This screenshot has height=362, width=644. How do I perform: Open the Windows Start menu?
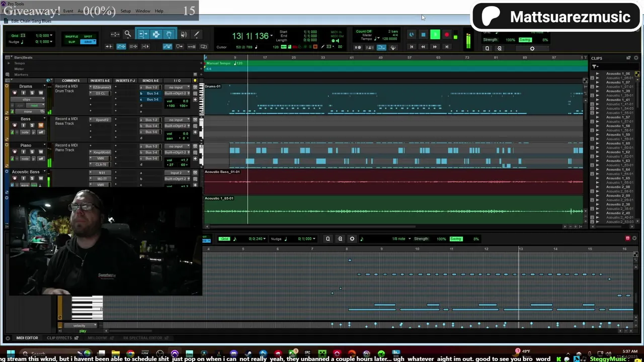point(11,354)
